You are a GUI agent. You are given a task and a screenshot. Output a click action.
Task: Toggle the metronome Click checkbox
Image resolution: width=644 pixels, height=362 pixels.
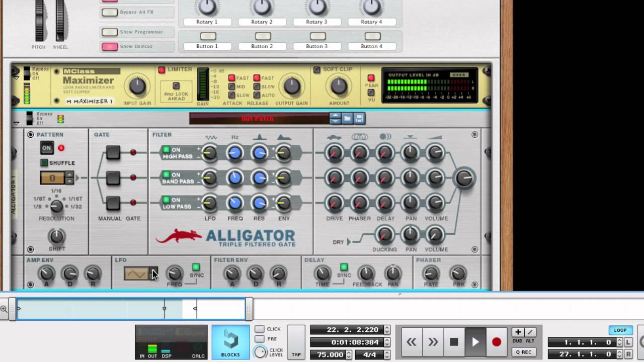coord(260,329)
